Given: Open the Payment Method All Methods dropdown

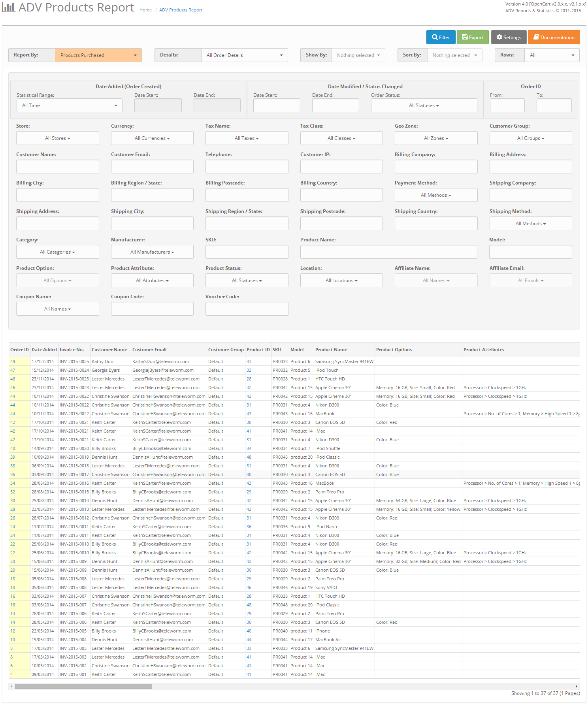Looking at the screenshot, I should [436, 195].
